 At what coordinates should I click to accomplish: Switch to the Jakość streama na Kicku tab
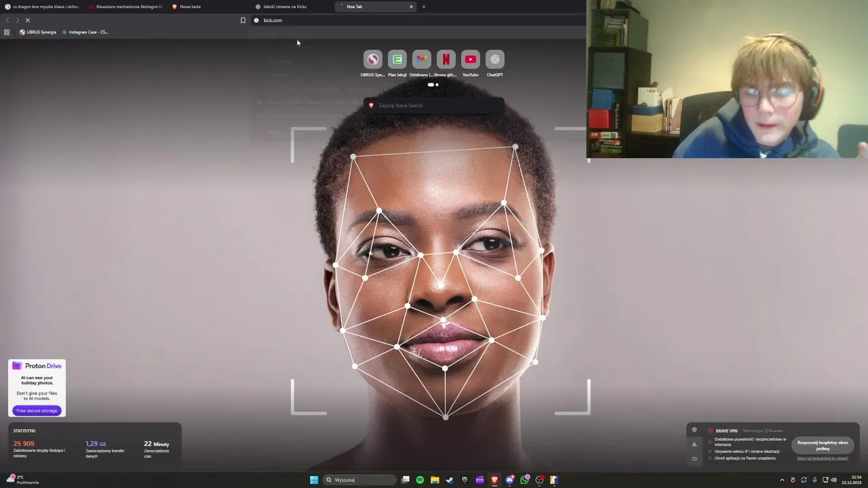point(292,7)
